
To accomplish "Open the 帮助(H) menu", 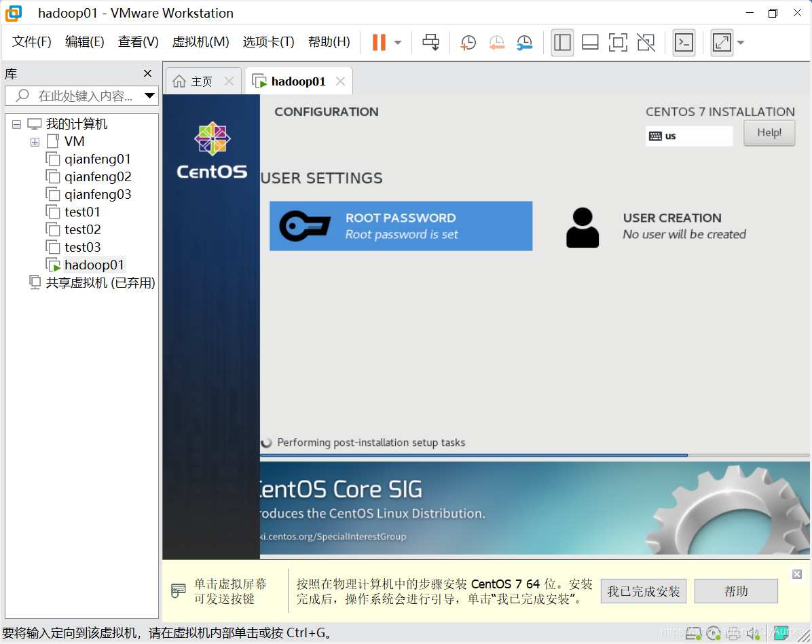I will click(x=329, y=42).
